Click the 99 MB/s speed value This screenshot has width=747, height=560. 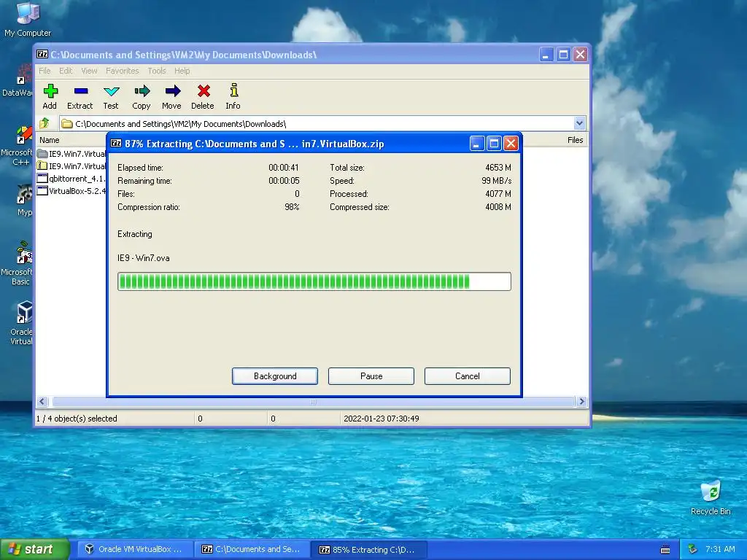tap(496, 181)
